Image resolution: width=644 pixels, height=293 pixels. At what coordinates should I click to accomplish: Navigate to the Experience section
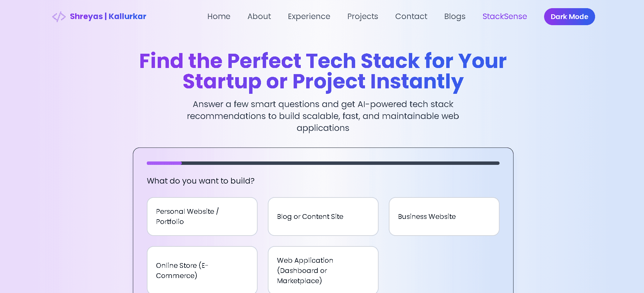pyautogui.click(x=309, y=16)
